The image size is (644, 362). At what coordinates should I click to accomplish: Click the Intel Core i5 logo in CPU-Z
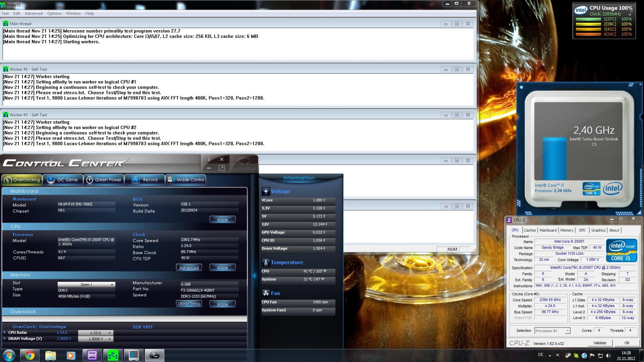click(x=621, y=250)
